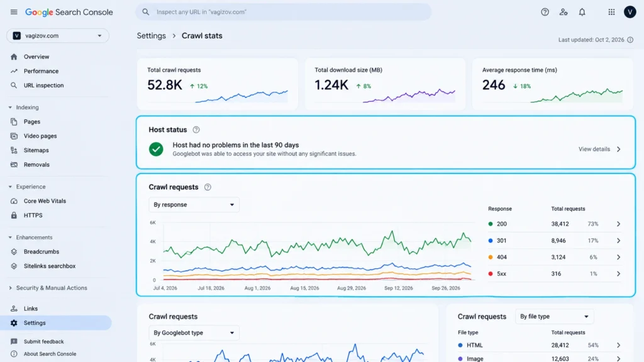Expand the 301 response row chevron
The width and height of the screenshot is (644, 362).
click(618, 241)
